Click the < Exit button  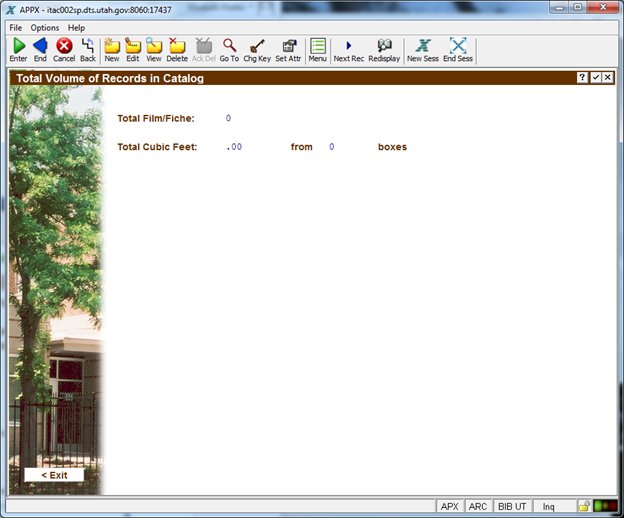point(55,475)
